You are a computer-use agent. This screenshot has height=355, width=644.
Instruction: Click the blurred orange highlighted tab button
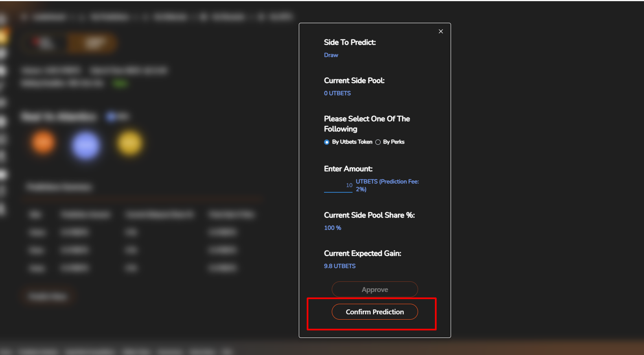pyautogui.click(x=92, y=43)
